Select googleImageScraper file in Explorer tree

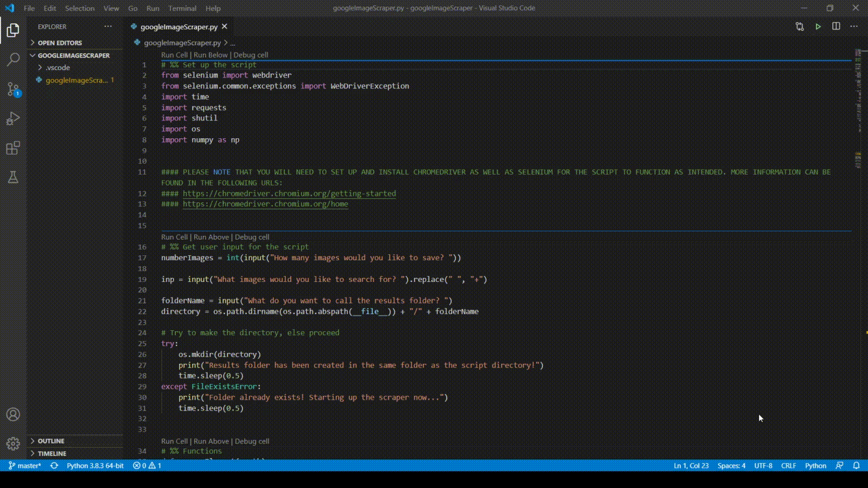75,80
